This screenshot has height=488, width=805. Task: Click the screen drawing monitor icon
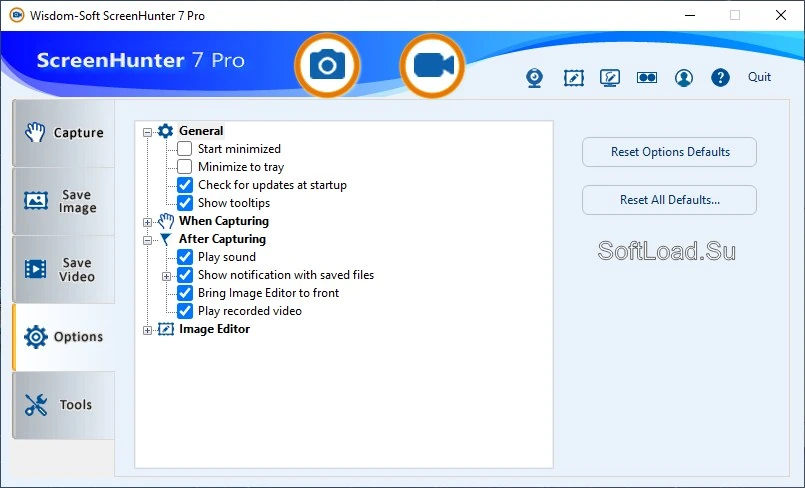[x=610, y=77]
